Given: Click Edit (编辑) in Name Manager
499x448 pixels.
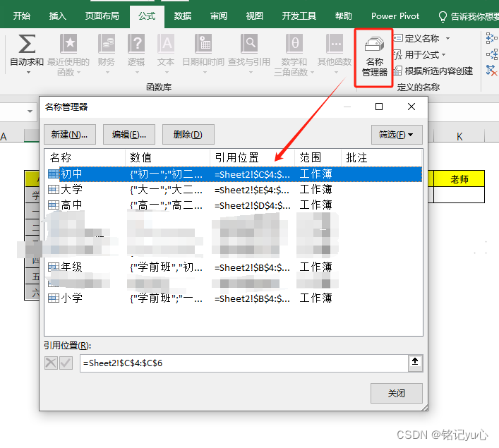Looking at the screenshot, I should pyautogui.click(x=129, y=135).
